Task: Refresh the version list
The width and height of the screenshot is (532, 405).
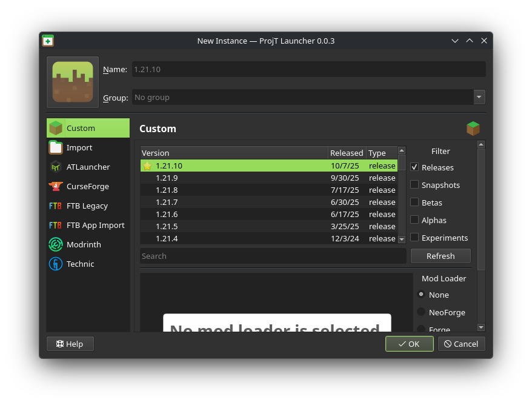Action: click(x=441, y=256)
